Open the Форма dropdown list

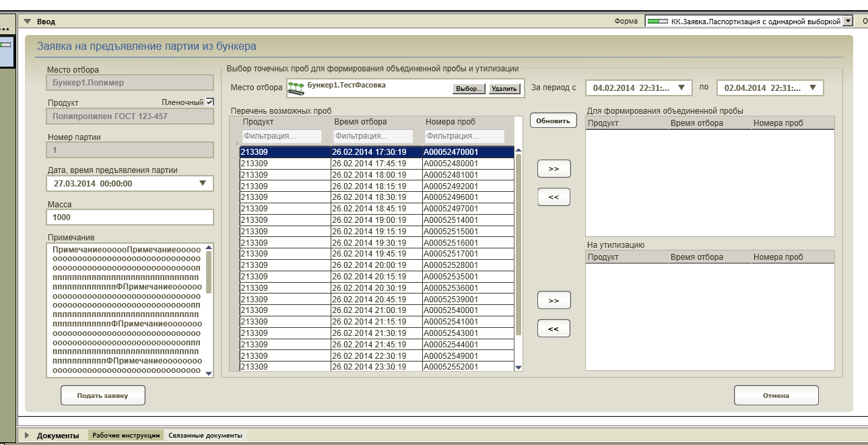click(848, 21)
